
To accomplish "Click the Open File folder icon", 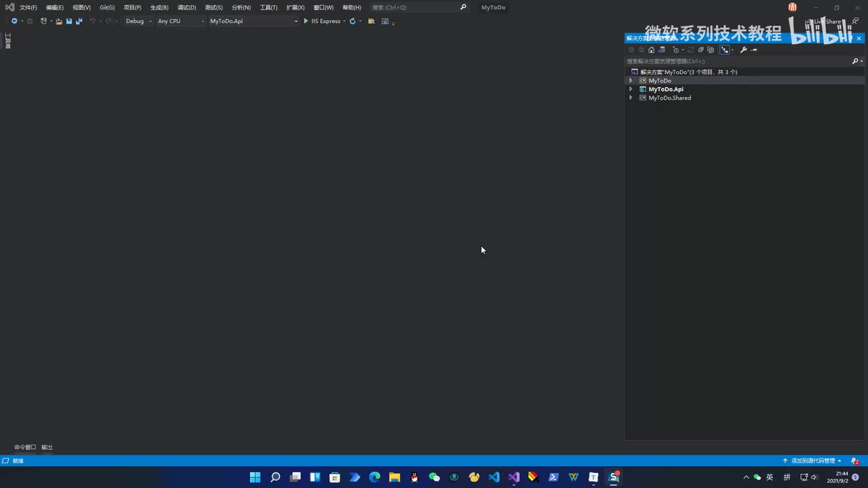I will coord(59,21).
